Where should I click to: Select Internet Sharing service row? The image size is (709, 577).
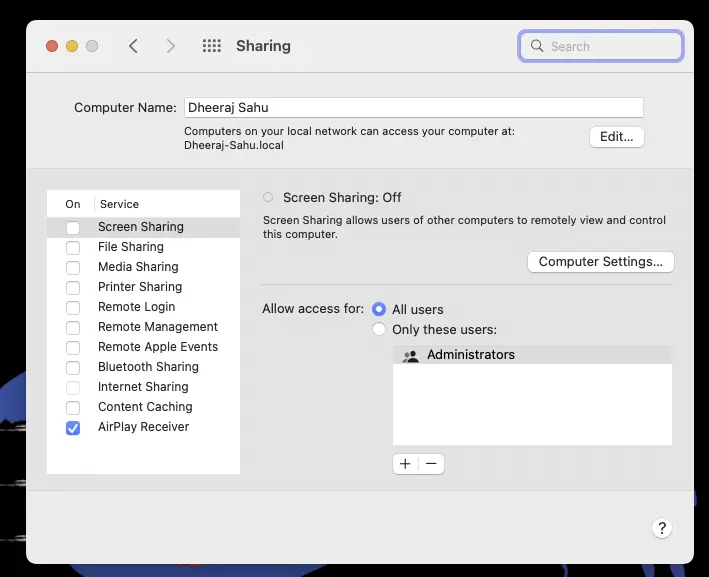click(x=143, y=387)
